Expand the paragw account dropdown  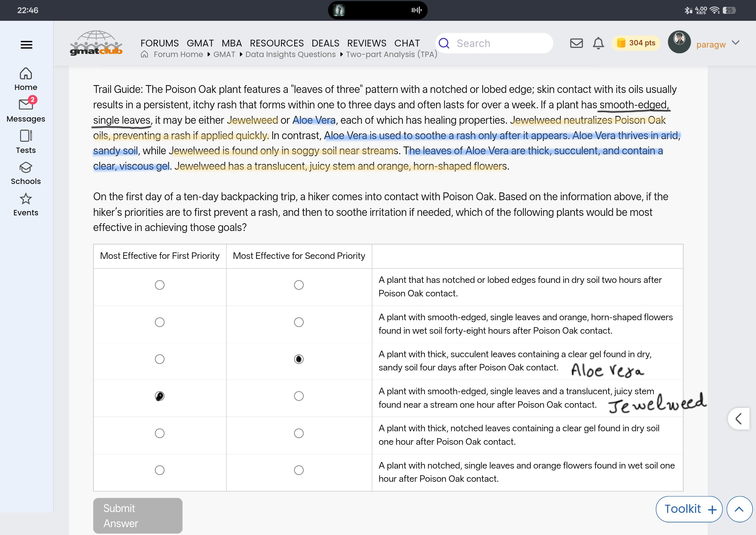coord(735,43)
